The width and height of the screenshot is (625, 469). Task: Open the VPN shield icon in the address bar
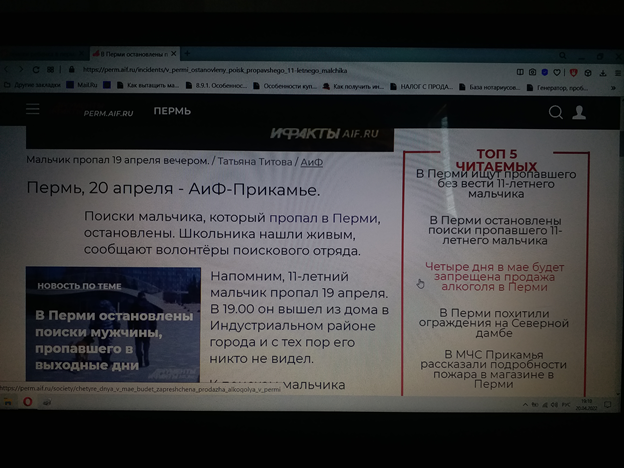544,72
